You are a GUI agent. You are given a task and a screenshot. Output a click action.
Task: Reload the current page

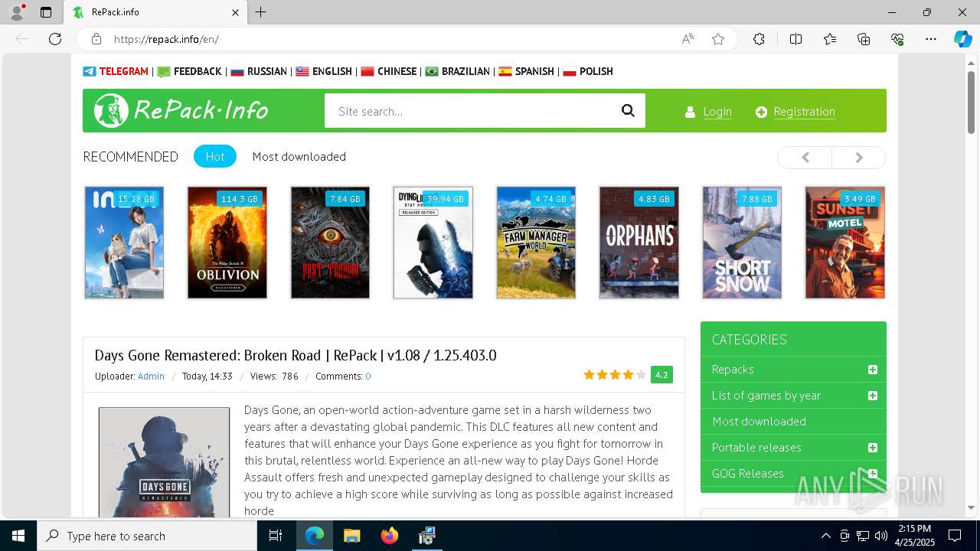(55, 39)
